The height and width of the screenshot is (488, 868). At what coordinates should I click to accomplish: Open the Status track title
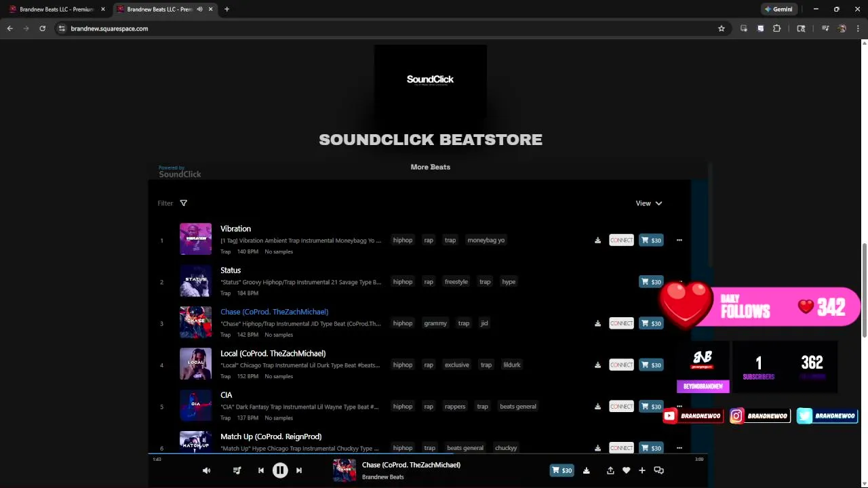click(x=231, y=270)
